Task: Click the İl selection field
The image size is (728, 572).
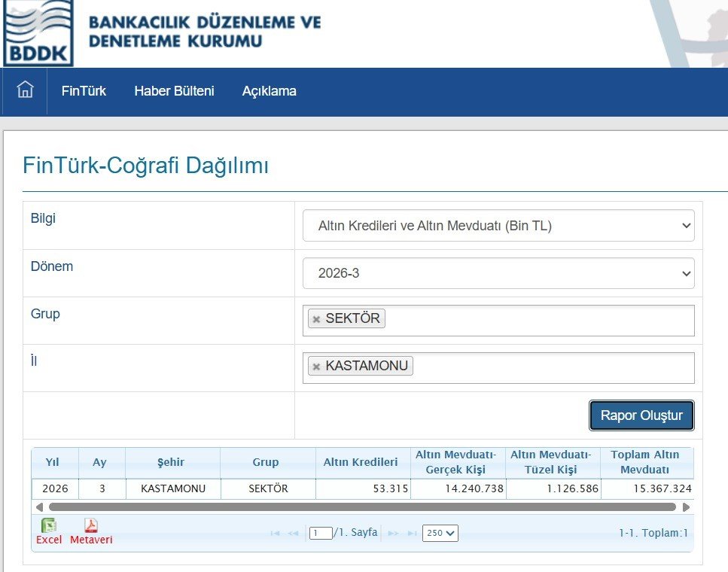Action: [498, 368]
